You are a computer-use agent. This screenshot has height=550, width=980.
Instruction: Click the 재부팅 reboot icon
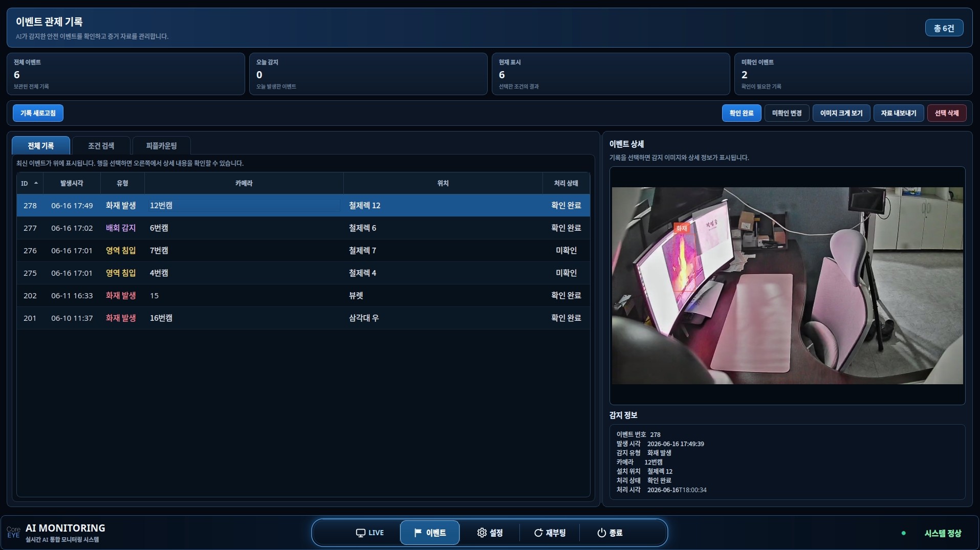538,533
